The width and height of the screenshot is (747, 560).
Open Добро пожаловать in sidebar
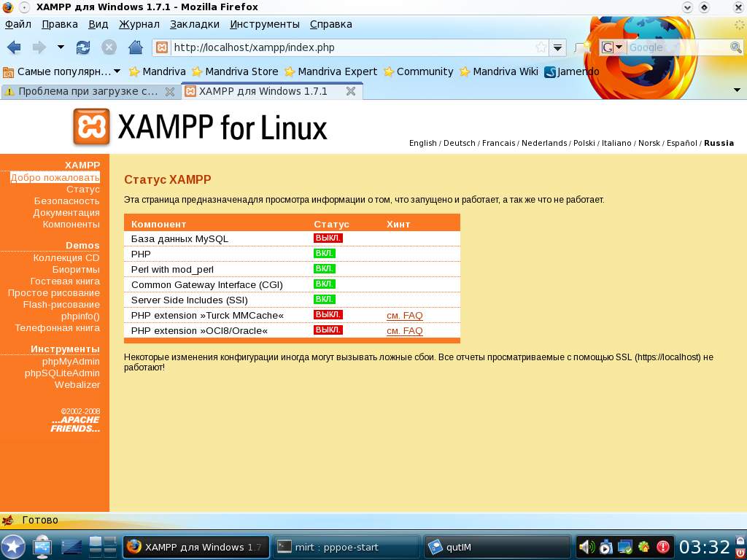tap(55, 178)
